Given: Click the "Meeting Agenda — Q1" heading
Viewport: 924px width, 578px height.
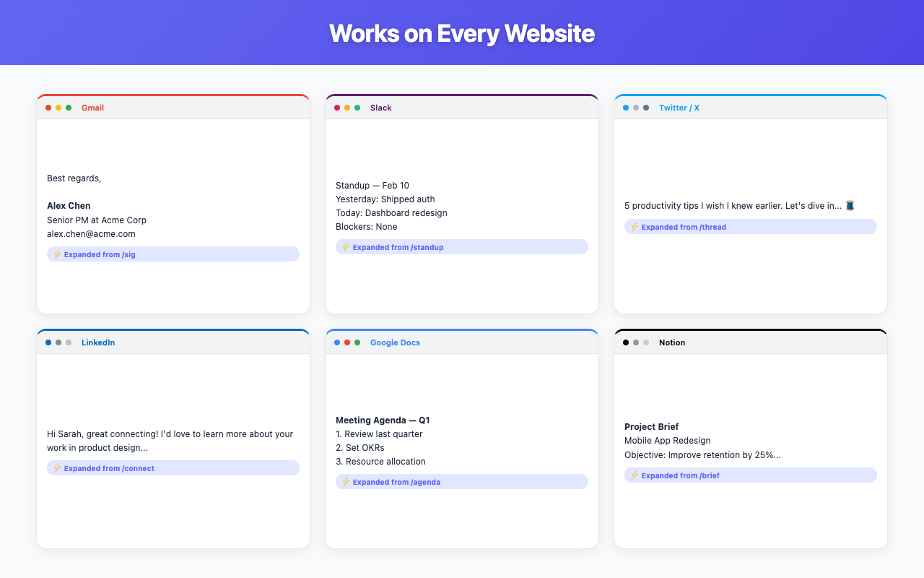Looking at the screenshot, I should coord(383,420).
